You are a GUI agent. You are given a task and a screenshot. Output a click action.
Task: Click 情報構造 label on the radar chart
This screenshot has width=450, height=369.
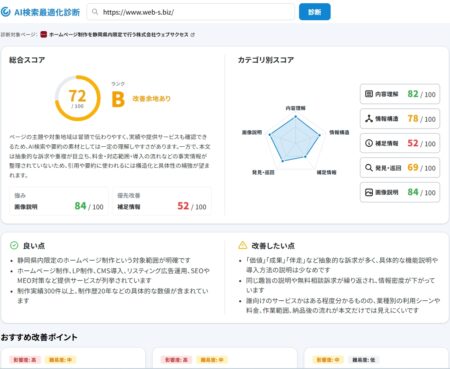[339, 132]
